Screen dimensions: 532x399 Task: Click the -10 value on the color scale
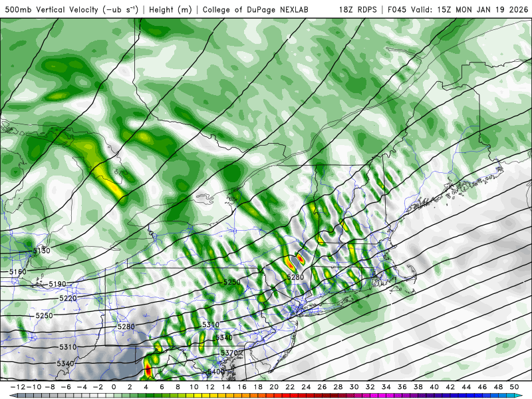[x=33, y=387]
